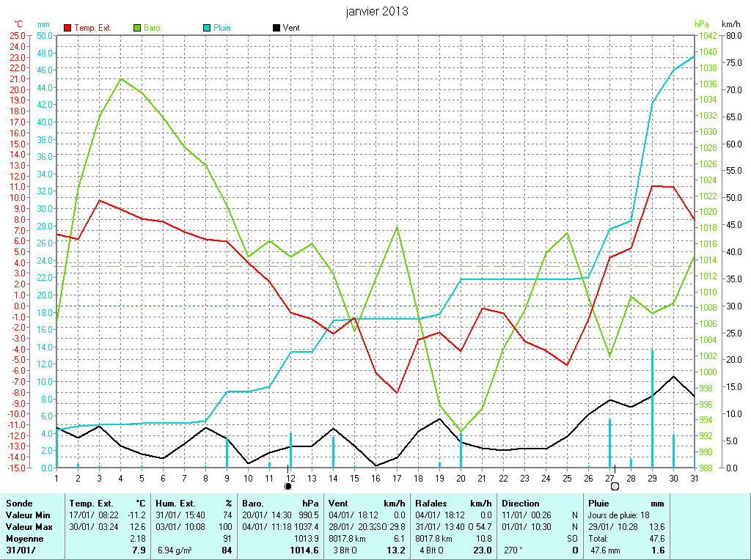
Task: Click day 15 on the horizontal axis
Action: 354,478
